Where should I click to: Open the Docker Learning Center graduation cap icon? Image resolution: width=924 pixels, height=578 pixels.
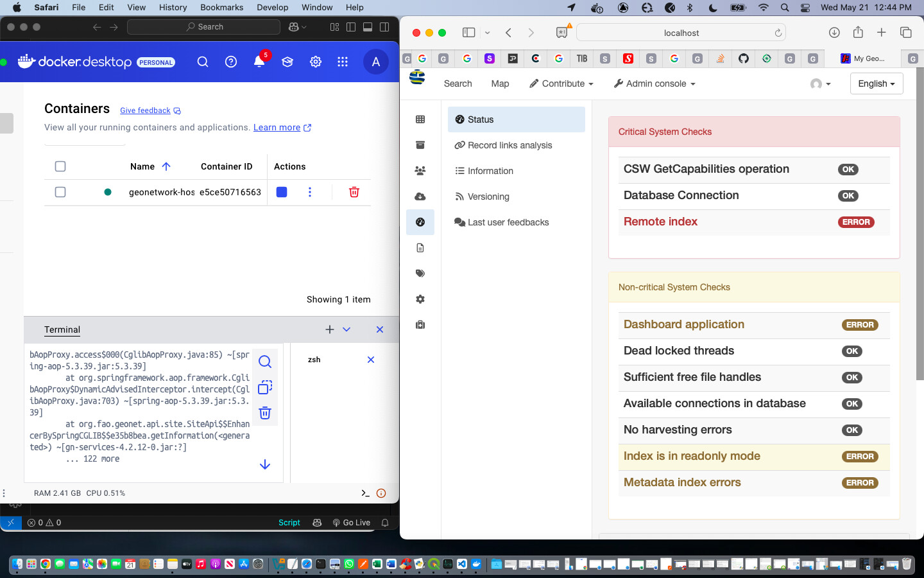287,62
